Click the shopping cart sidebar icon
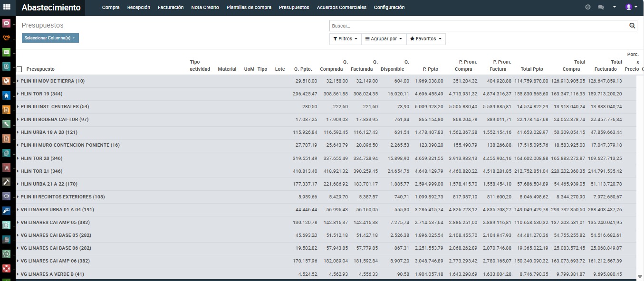This screenshot has height=281, width=644. click(x=7, y=167)
